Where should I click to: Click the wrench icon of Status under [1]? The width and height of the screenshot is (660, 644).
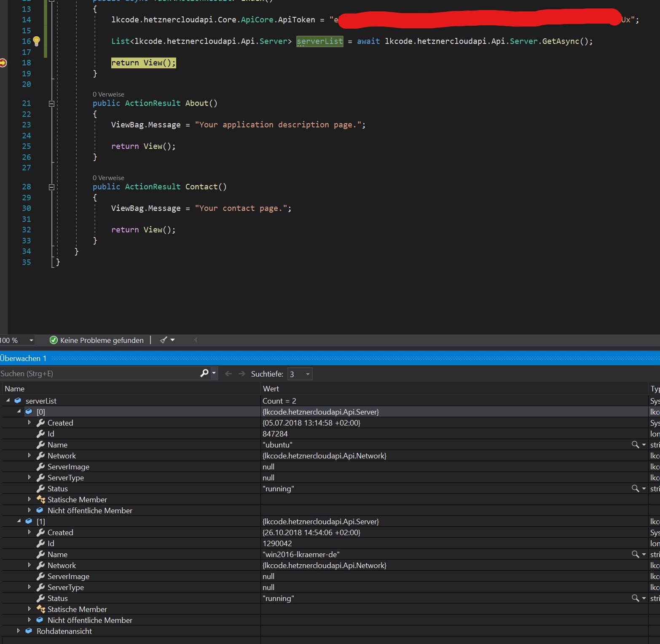click(41, 598)
